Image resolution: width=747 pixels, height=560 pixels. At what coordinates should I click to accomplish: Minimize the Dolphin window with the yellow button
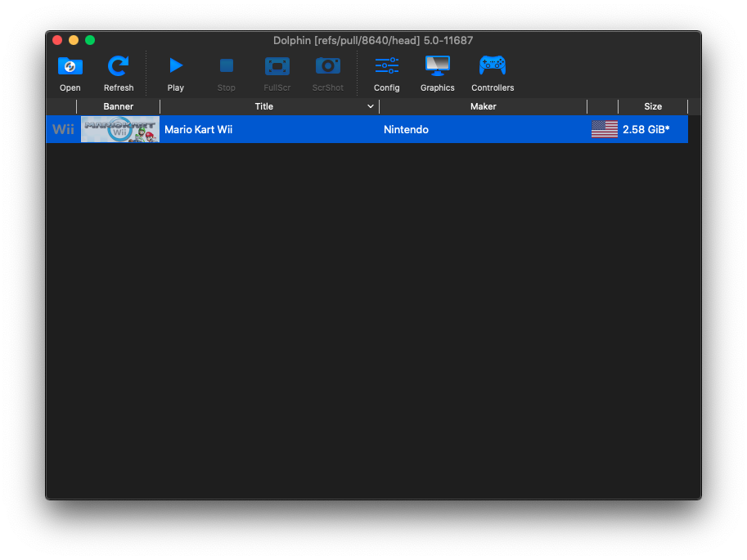tap(74, 41)
